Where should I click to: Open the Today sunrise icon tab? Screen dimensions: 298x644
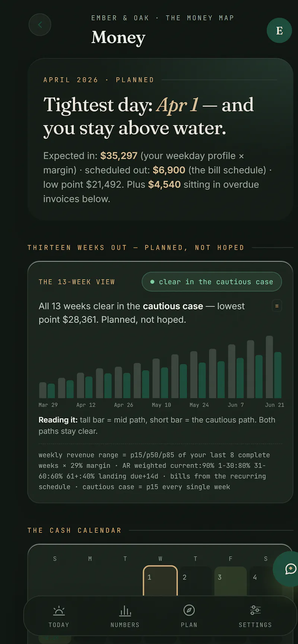point(59,616)
